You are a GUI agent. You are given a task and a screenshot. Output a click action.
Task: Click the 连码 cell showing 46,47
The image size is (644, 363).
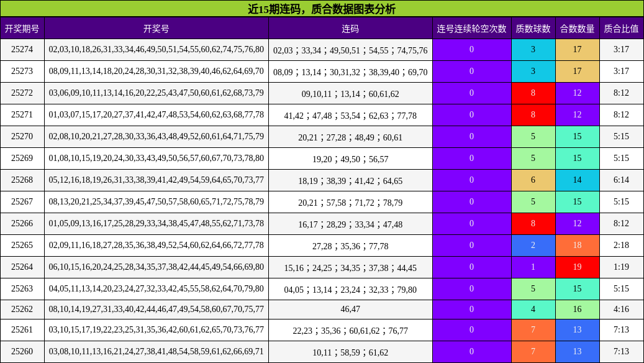350,310
